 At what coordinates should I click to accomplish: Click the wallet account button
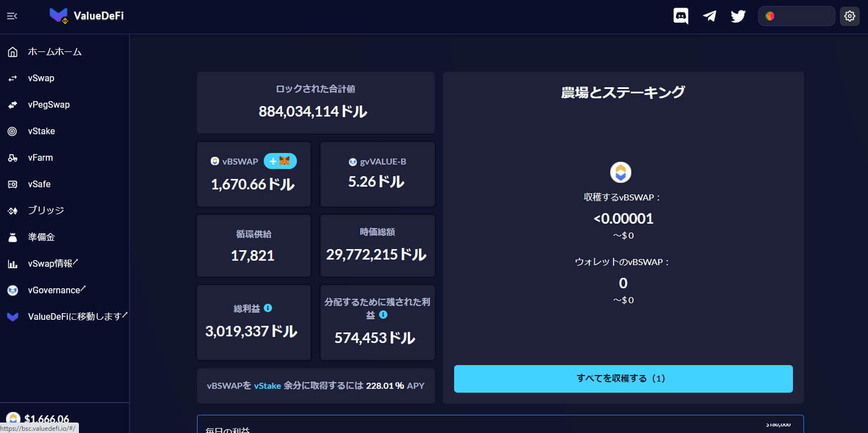(796, 16)
